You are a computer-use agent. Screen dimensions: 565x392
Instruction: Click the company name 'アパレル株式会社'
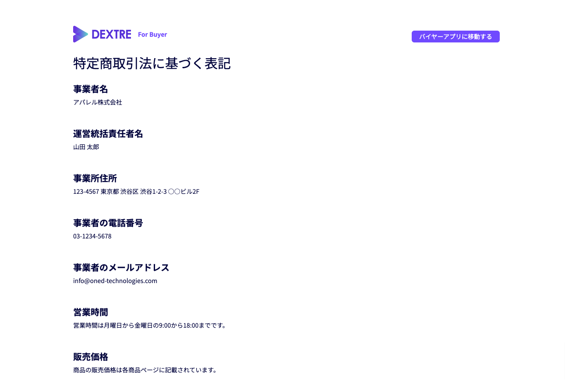pyautogui.click(x=98, y=102)
